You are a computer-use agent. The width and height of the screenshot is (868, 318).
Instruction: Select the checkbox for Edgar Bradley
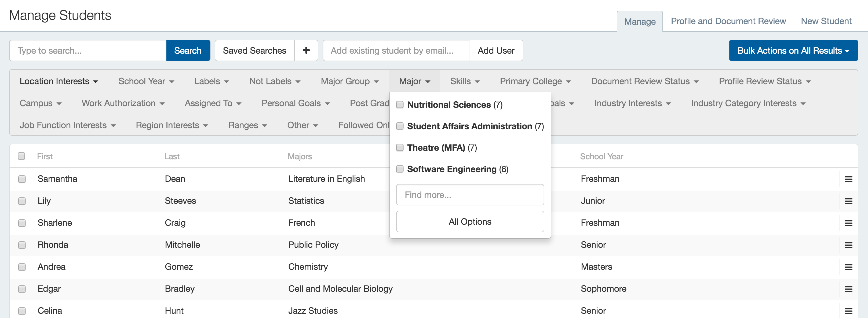point(22,289)
